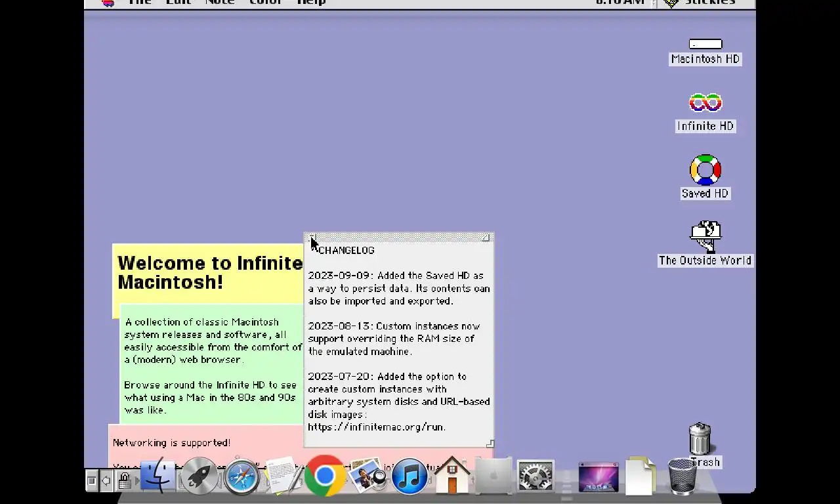Open Safari compass in the dock
This screenshot has width=840, height=504.
coord(241,476)
